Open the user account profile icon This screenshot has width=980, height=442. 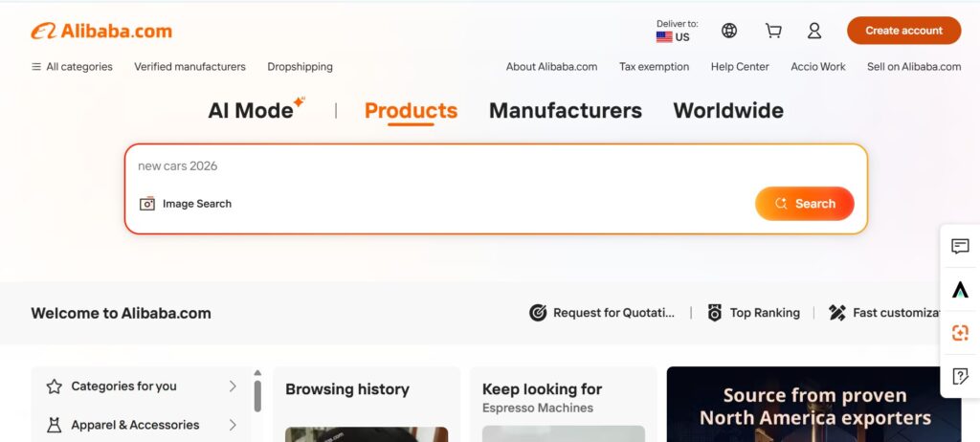pos(813,31)
